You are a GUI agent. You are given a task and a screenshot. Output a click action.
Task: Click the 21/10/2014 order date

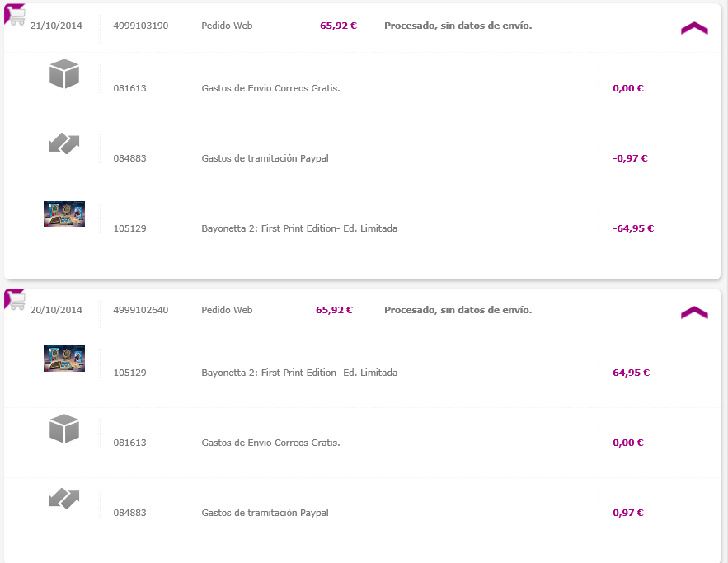pyautogui.click(x=56, y=26)
